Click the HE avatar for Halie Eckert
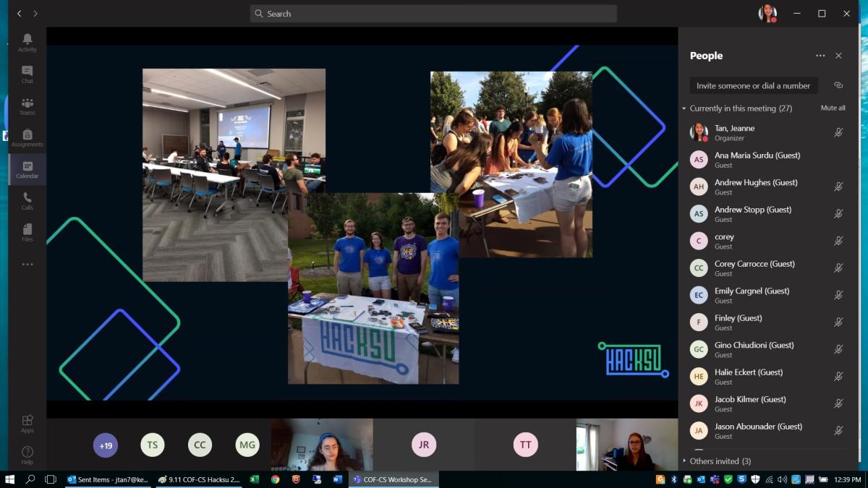Viewport: 868px width, 488px height. (x=699, y=377)
